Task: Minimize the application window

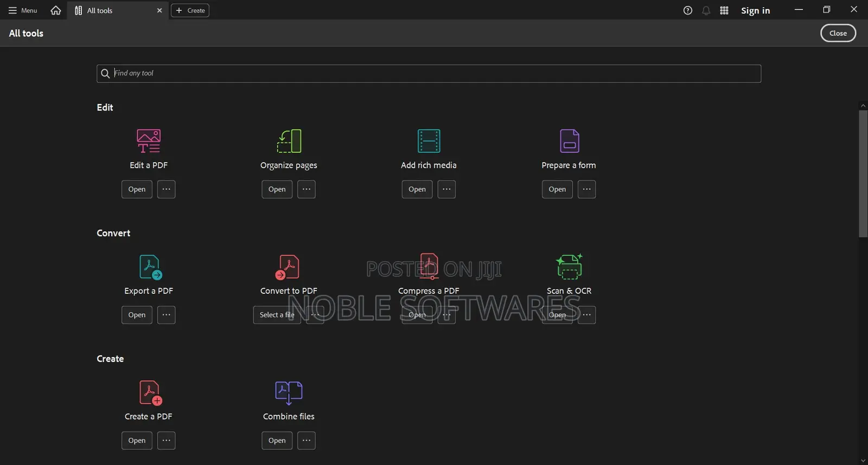Action: click(799, 10)
